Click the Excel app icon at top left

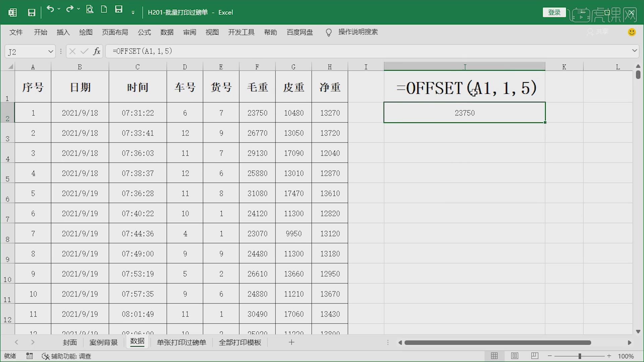(12, 12)
